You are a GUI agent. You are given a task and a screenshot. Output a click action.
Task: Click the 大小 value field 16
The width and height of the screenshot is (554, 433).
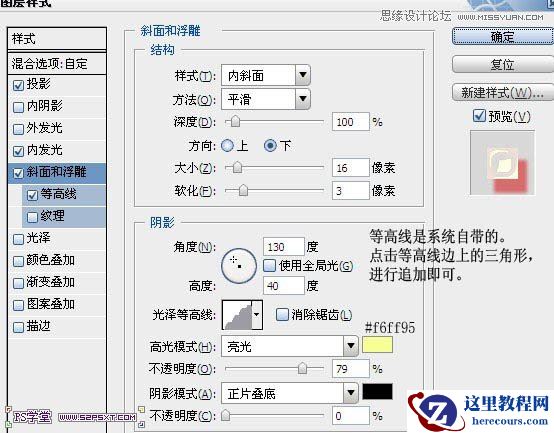(350, 168)
